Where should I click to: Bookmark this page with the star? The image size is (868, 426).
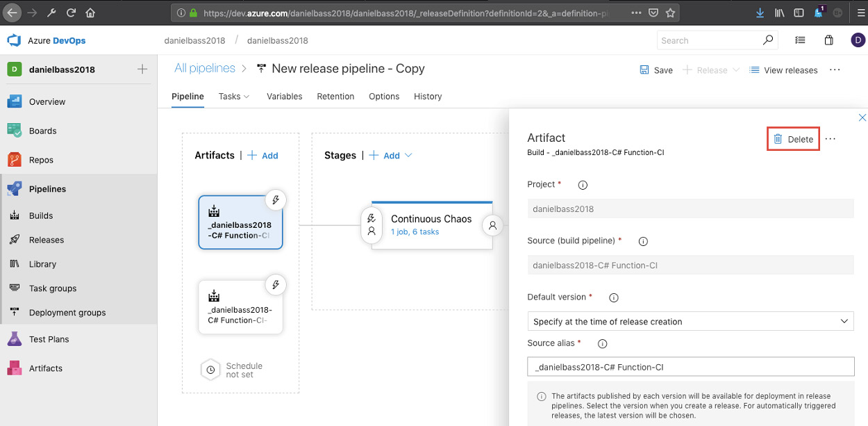[x=670, y=13]
